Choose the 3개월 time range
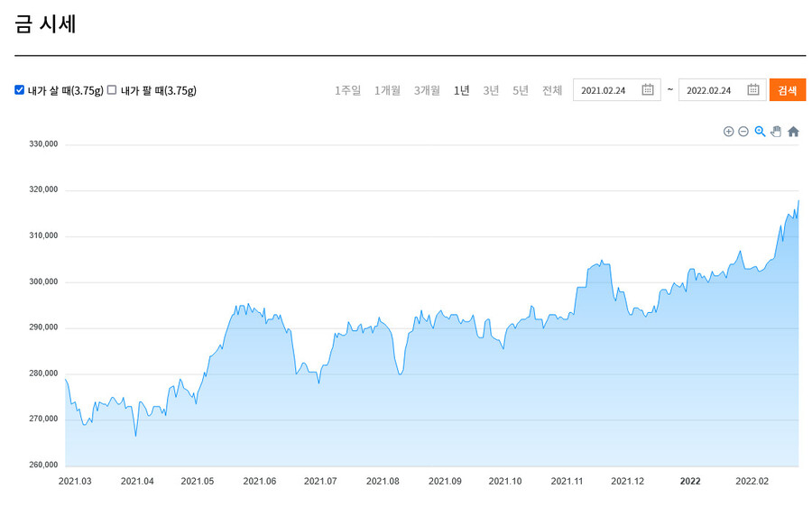The image size is (812, 507). [x=427, y=90]
